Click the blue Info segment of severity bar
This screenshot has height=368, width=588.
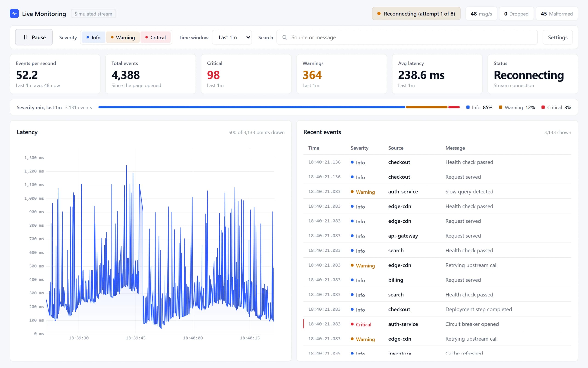pyautogui.click(x=252, y=107)
